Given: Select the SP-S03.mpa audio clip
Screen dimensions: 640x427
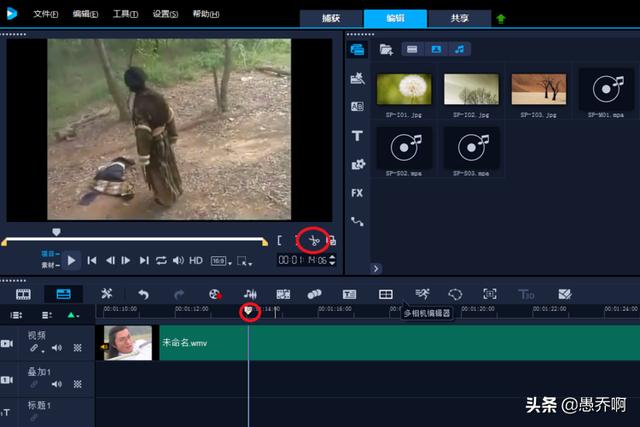Looking at the screenshot, I should point(471,148).
